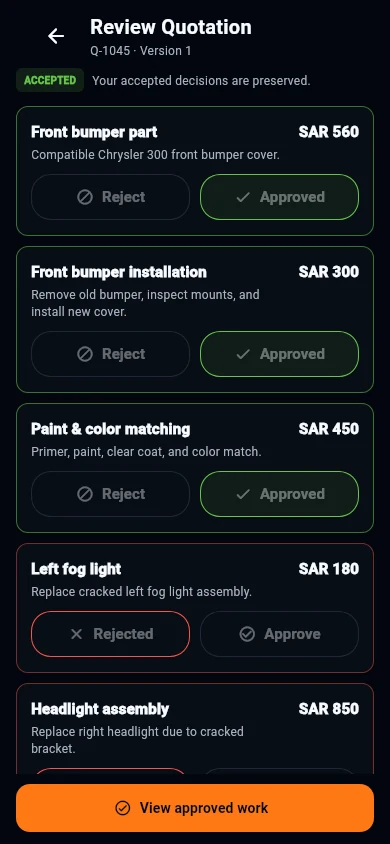Toggle Approved on Paint & color matching
The height and width of the screenshot is (844, 390).
[279, 494]
